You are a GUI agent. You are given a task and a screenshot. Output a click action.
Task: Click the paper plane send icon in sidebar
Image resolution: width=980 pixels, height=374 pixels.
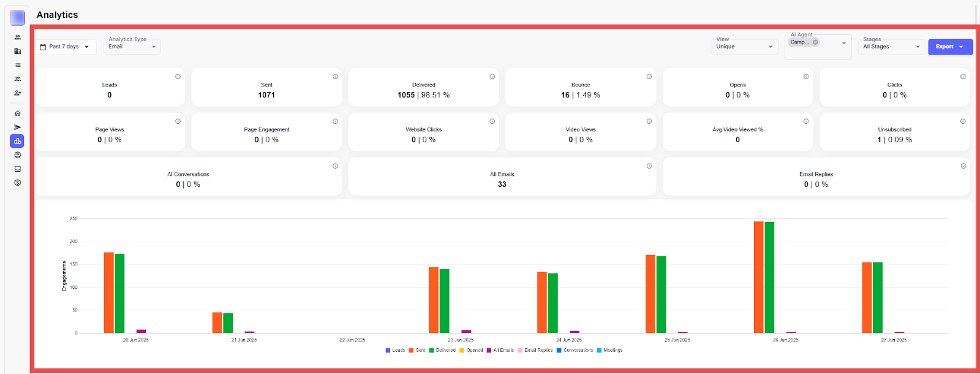(18, 128)
